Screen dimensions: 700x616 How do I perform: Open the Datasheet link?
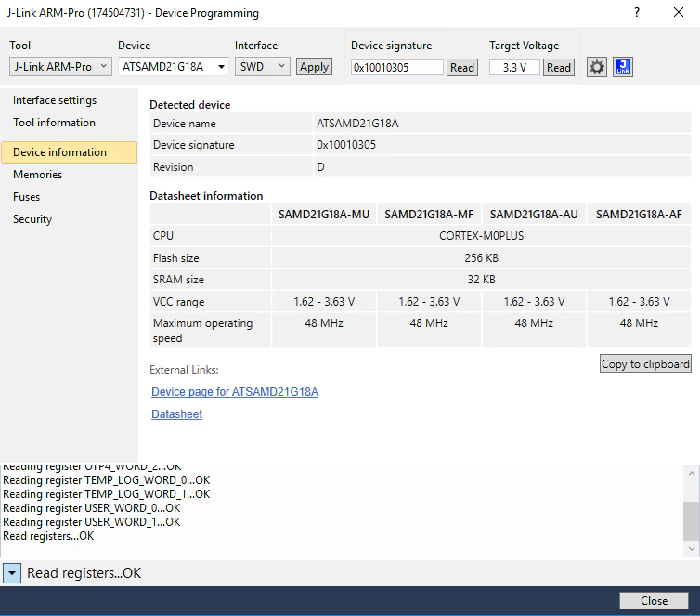[176, 414]
